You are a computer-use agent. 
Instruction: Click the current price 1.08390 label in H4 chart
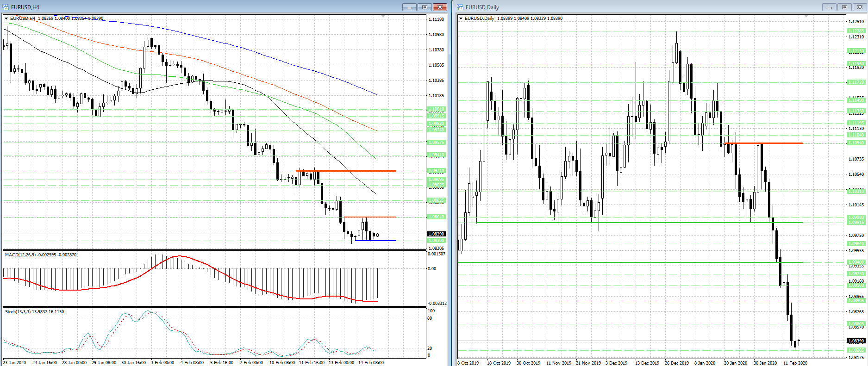tap(436, 234)
